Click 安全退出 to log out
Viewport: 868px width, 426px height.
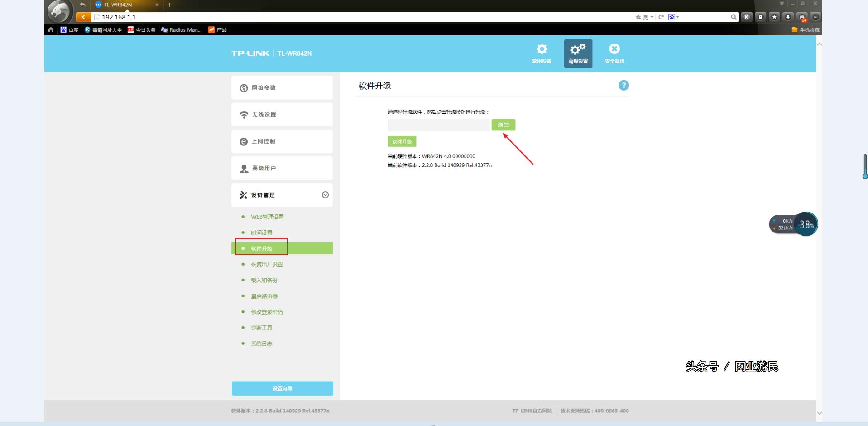(x=614, y=53)
